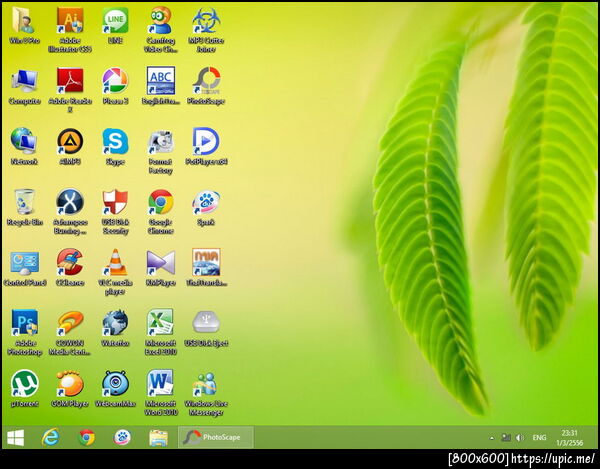The height and width of the screenshot is (469, 600).
Task: Open File Explorer from the taskbar
Action: tap(158, 438)
